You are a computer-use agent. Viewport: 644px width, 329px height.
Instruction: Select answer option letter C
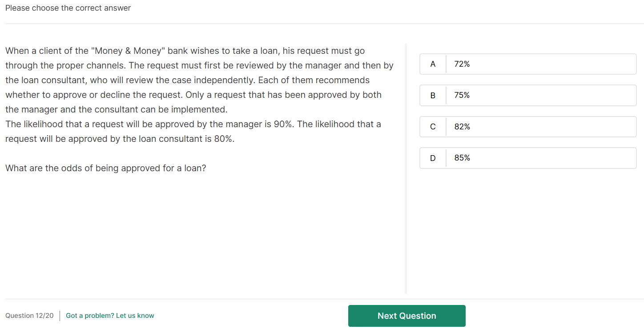(433, 127)
